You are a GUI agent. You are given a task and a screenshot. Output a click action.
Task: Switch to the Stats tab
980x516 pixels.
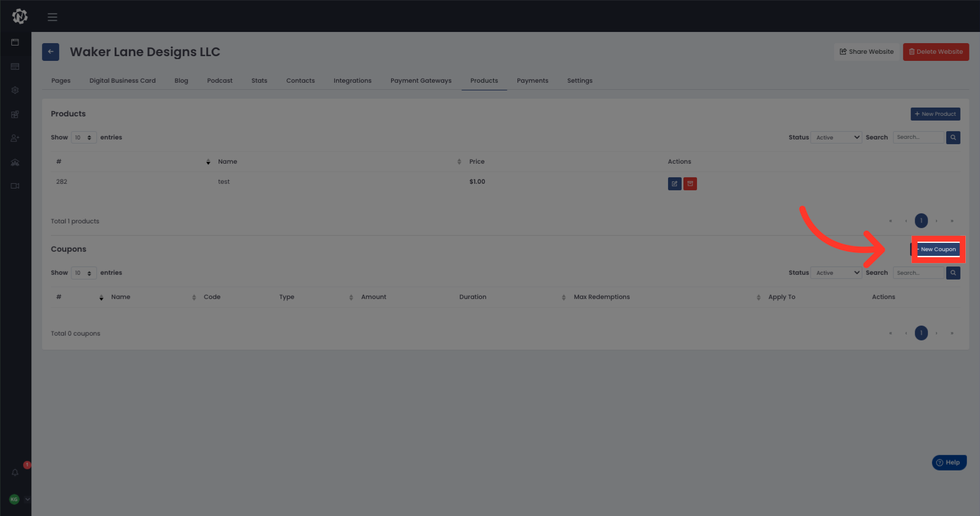(259, 81)
